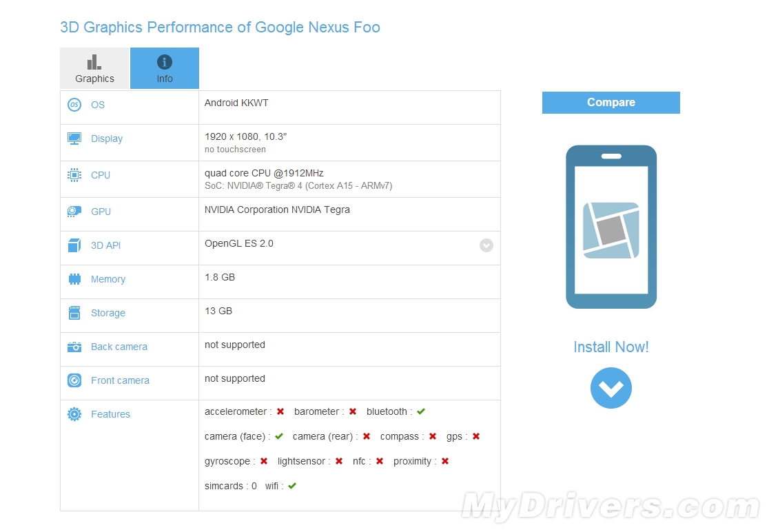The height and width of the screenshot is (532, 769).
Task: Click the Storage SD card icon
Action: pos(74,313)
